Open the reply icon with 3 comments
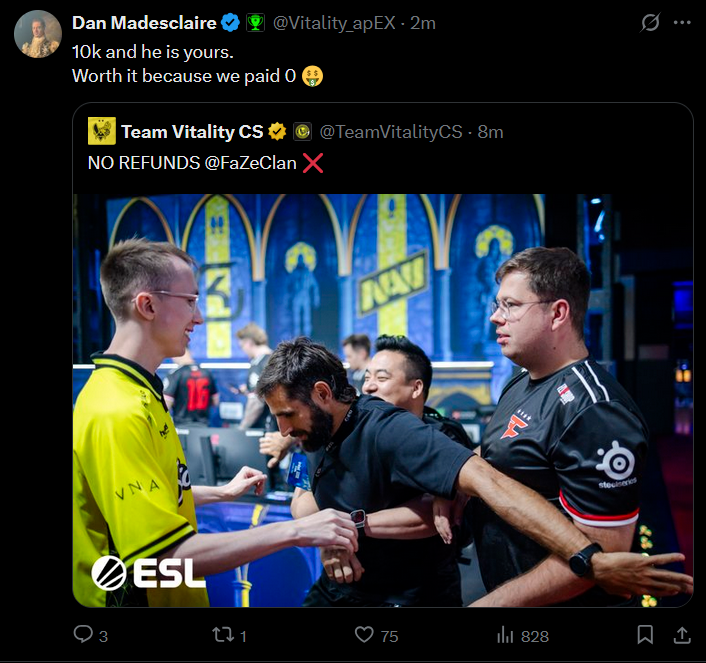This screenshot has height=663, width=706. [84, 634]
